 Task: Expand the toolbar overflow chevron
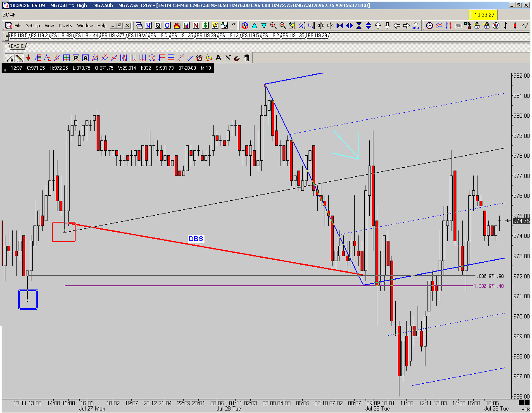[x=234, y=24]
